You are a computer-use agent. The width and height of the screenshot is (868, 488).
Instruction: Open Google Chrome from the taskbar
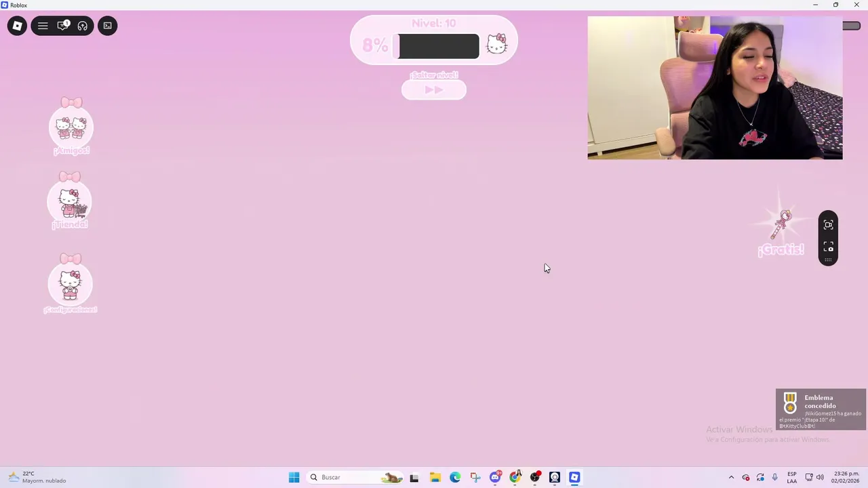515,477
